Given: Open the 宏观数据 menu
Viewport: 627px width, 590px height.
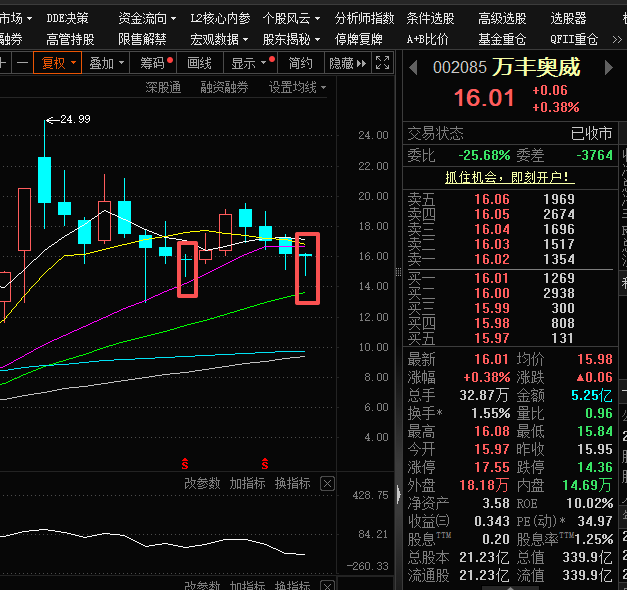Looking at the screenshot, I should pyautogui.click(x=219, y=40).
